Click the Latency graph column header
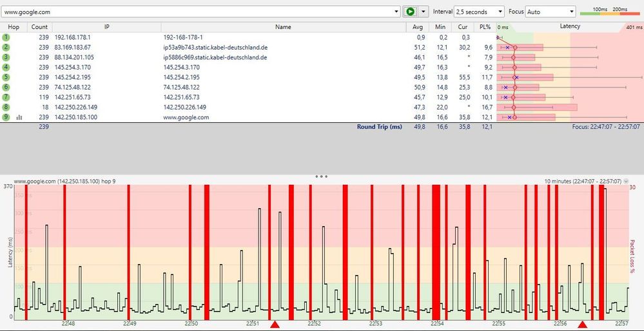 [x=570, y=26]
